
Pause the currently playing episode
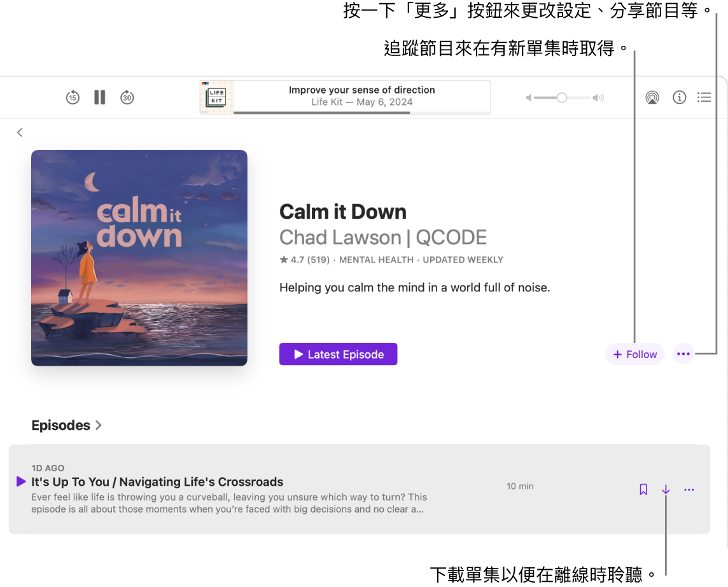pos(99,97)
